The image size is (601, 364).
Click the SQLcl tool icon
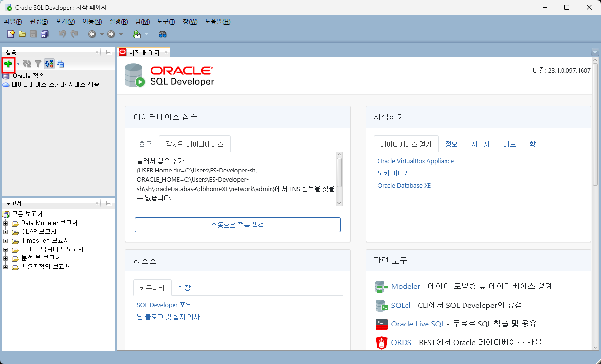382,306
